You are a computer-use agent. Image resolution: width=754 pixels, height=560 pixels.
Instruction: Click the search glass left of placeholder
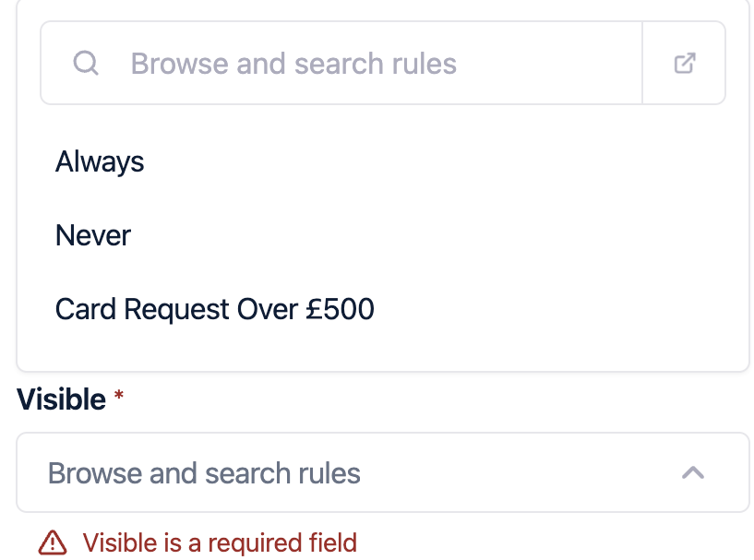tap(86, 64)
